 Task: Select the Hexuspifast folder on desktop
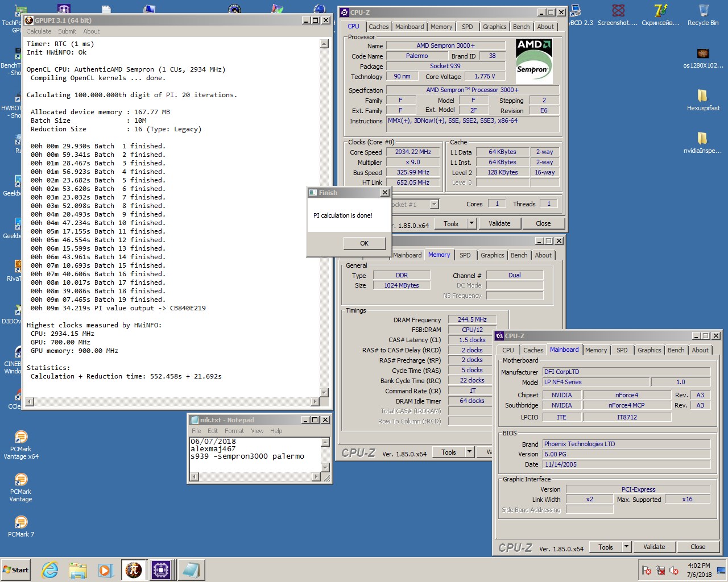(x=703, y=100)
